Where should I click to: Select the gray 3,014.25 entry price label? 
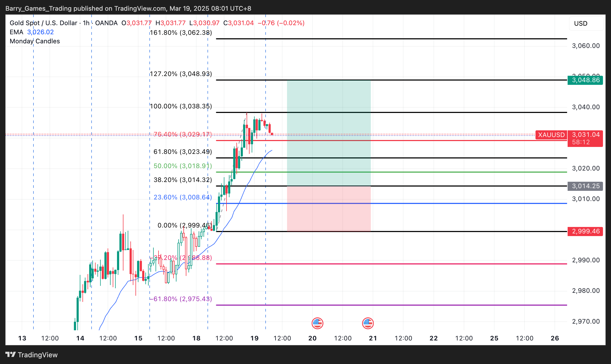coord(585,186)
